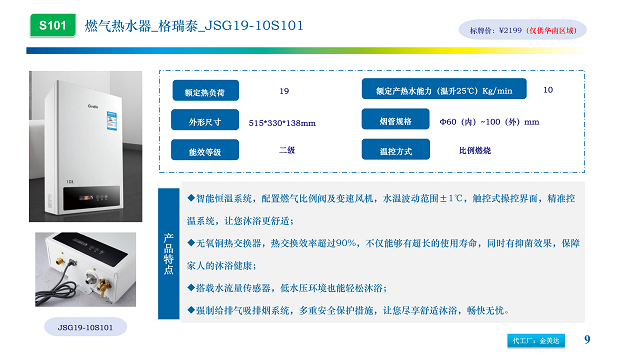Select the bottom-view water heater connections photo

click(x=85, y=269)
